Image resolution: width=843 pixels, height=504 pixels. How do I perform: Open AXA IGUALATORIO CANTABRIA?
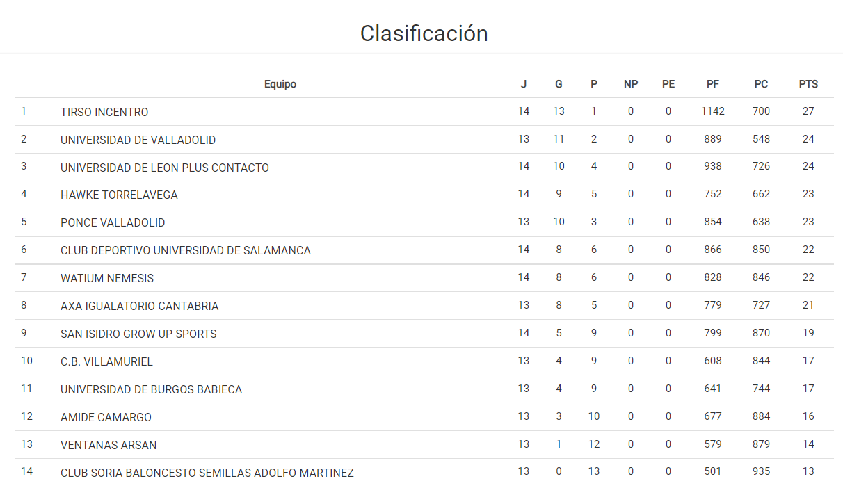pos(139,307)
